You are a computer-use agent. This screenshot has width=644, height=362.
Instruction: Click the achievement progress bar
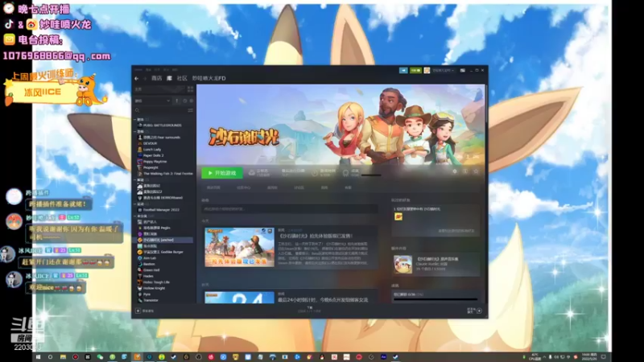coord(436,299)
